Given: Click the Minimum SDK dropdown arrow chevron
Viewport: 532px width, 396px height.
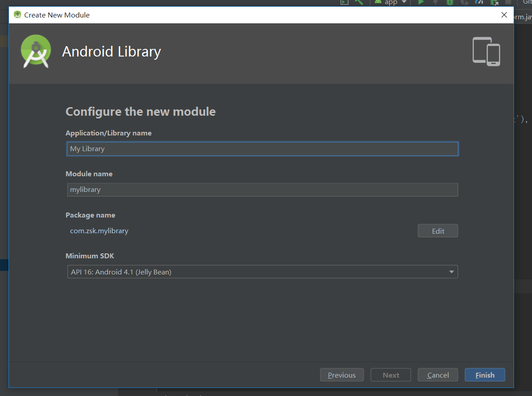Looking at the screenshot, I should 452,271.
